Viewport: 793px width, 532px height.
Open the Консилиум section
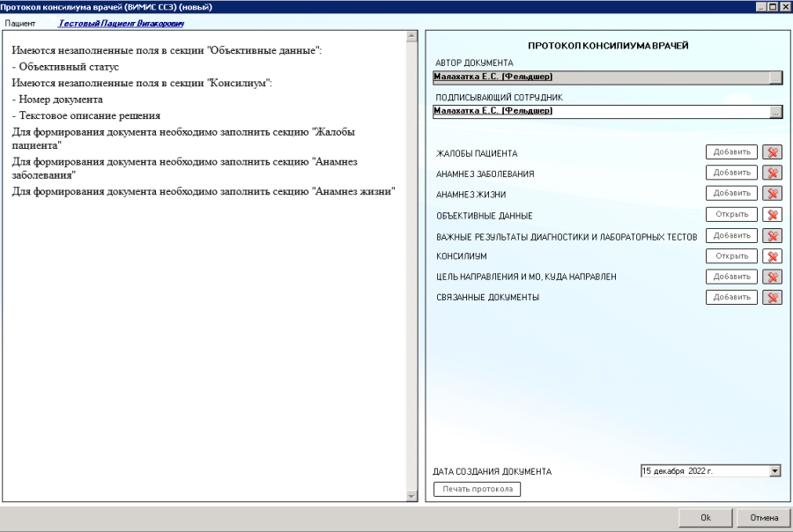(x=732, y=256)
